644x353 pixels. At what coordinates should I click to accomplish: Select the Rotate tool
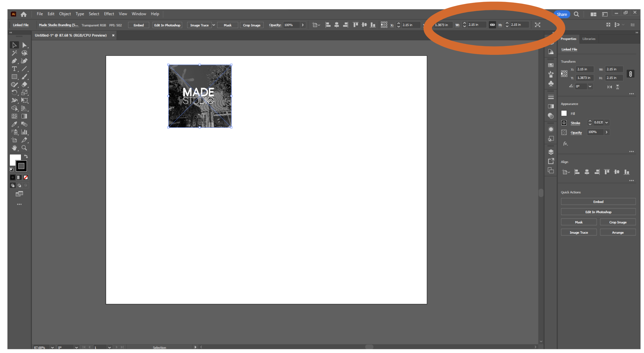tap(14, 92)
